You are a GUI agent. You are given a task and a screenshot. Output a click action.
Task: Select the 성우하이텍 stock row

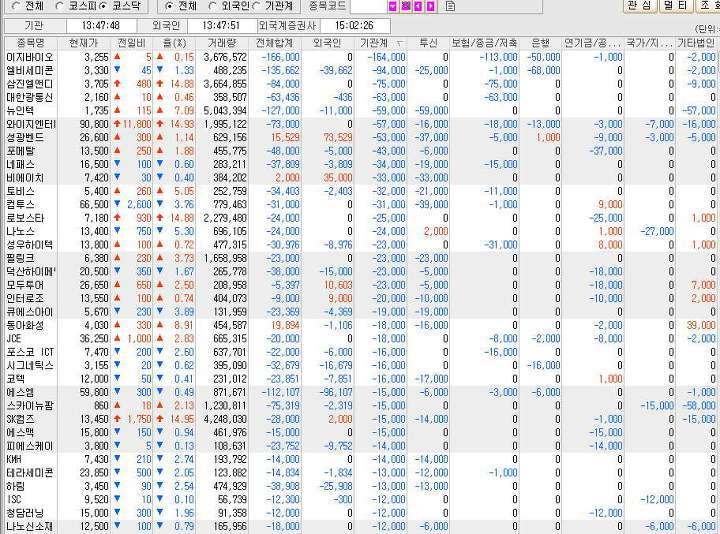point(360,245)
